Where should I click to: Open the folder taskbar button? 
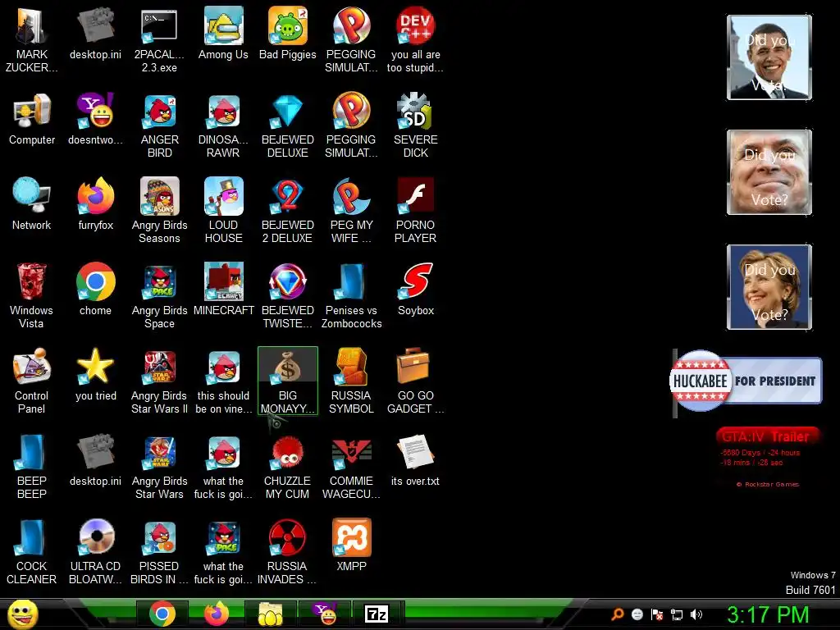click(271, 614)
